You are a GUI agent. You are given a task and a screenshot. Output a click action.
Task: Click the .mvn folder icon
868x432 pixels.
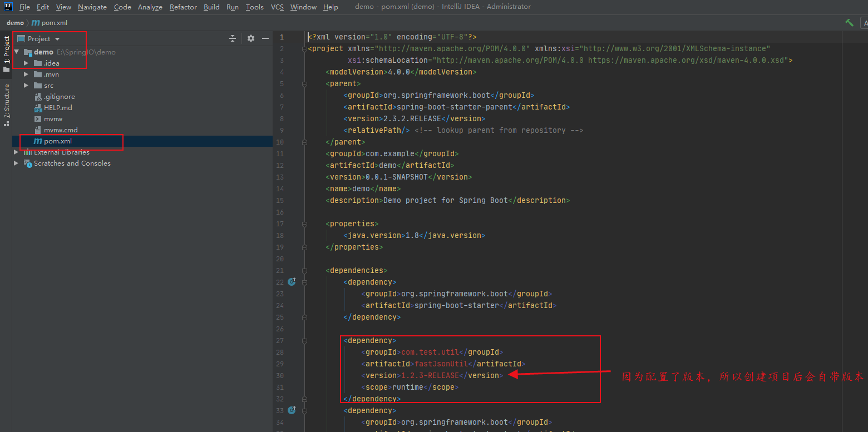click(x=38, y=75)
